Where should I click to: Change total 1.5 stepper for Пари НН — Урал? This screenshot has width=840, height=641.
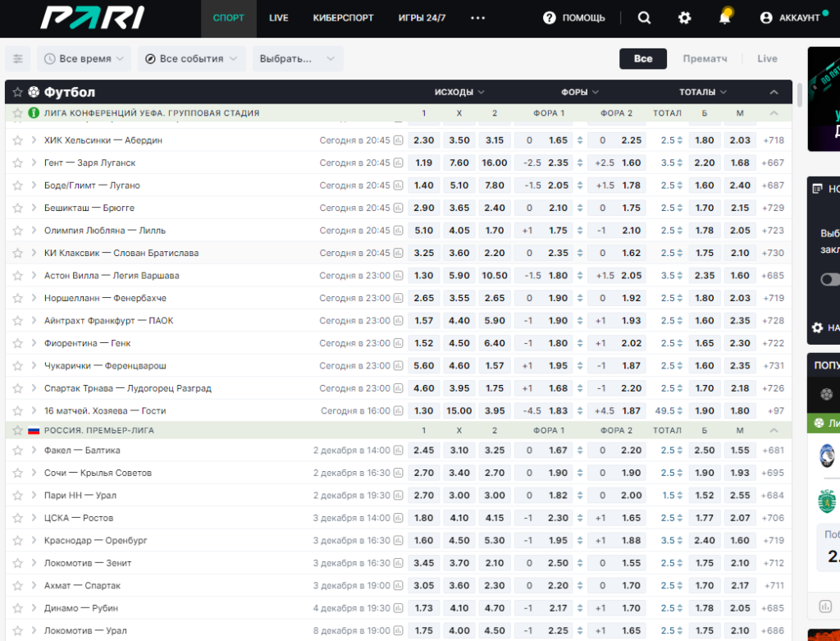[x=680, y=496]
